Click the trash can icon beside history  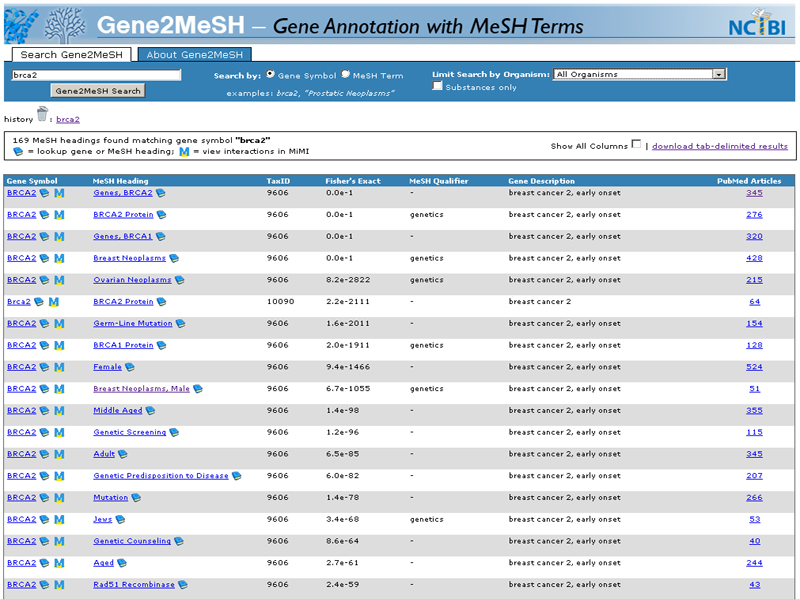42,114
